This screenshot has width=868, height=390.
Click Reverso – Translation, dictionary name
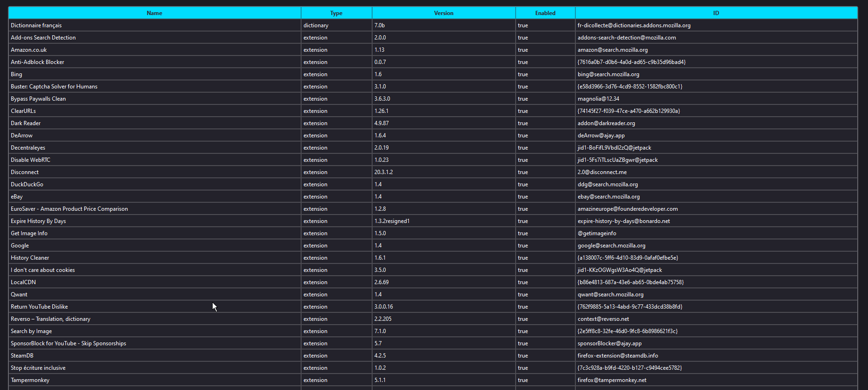(x=154, y=319)
